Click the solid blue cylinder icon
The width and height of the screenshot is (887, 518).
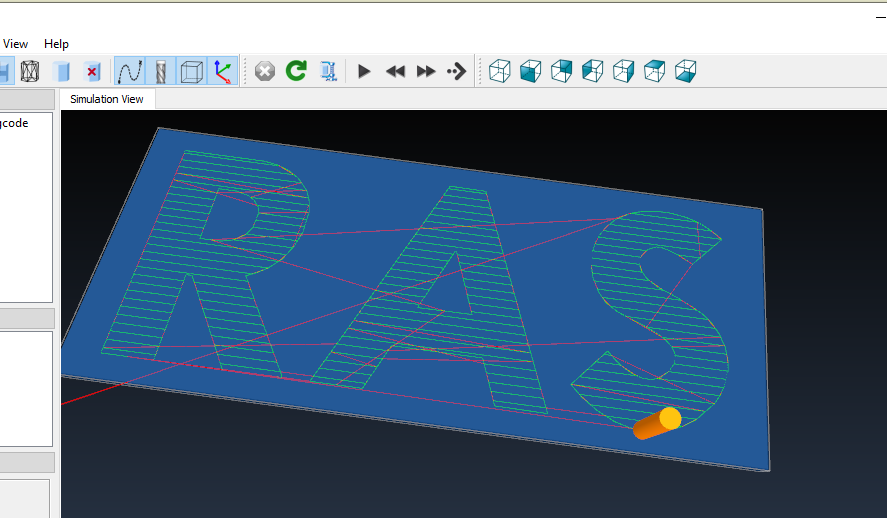[x=61, y=71]
